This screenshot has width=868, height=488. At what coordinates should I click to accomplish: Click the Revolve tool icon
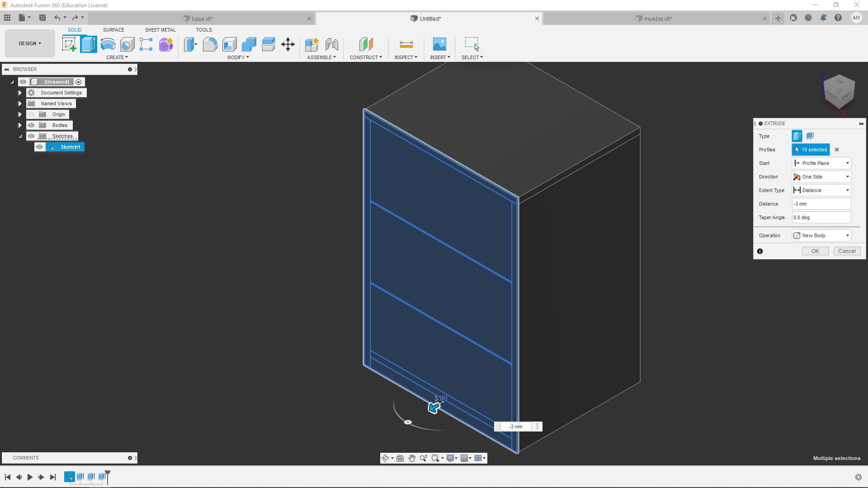(x=108, y=44)
